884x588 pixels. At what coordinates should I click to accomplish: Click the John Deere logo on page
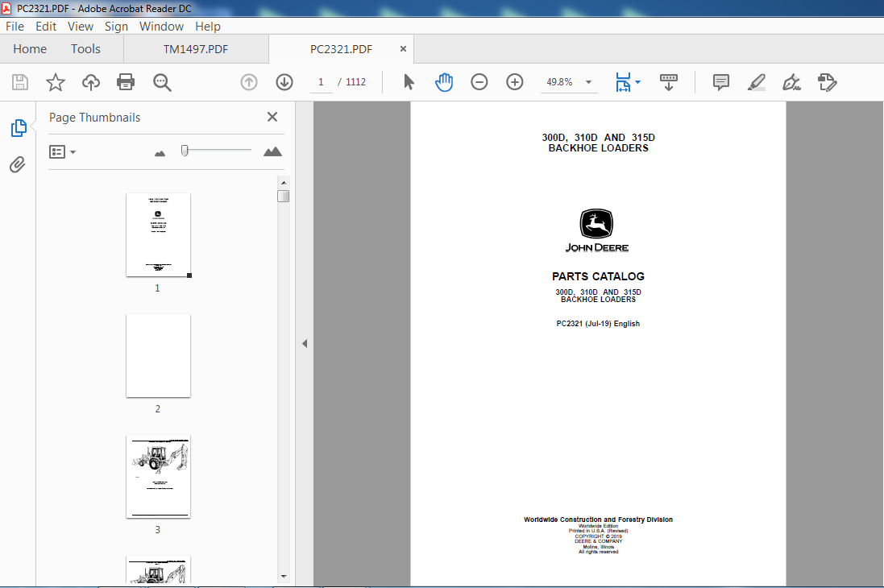(x=597, y=230)
